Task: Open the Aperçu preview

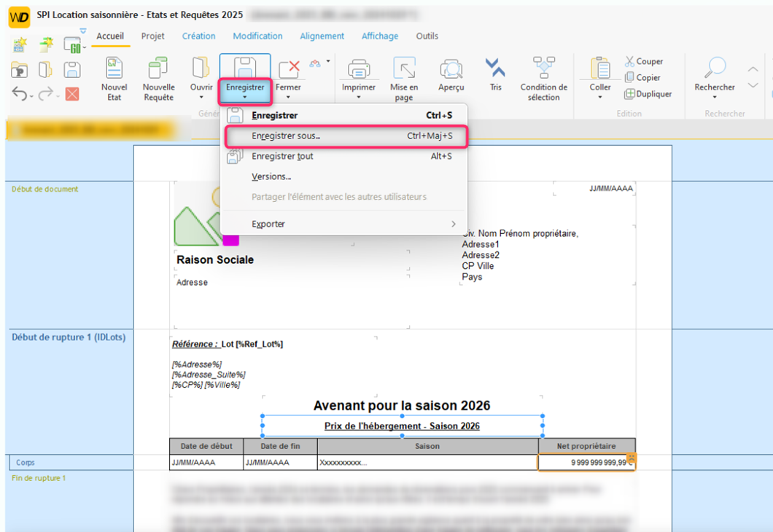Action: (x=451, y=70)
